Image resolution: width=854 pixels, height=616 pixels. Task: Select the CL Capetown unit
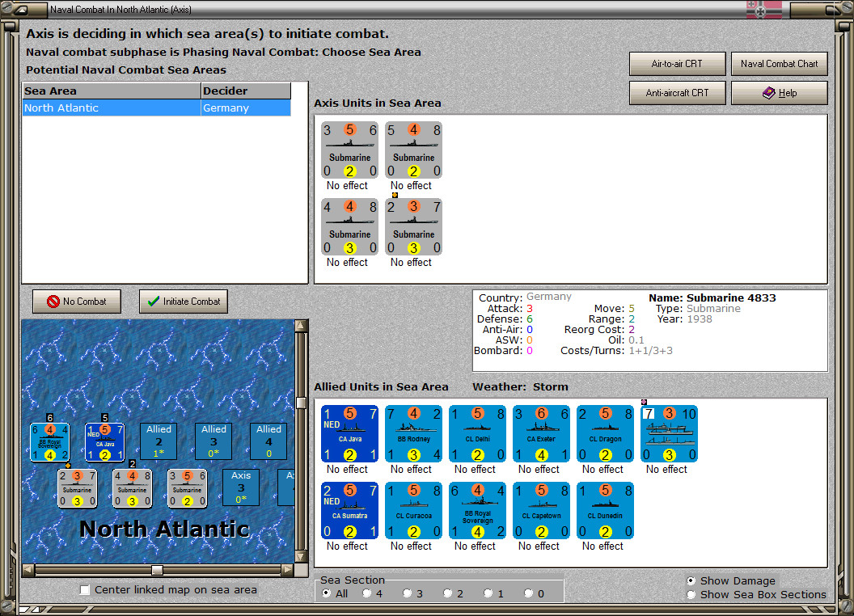coord(541,511)
